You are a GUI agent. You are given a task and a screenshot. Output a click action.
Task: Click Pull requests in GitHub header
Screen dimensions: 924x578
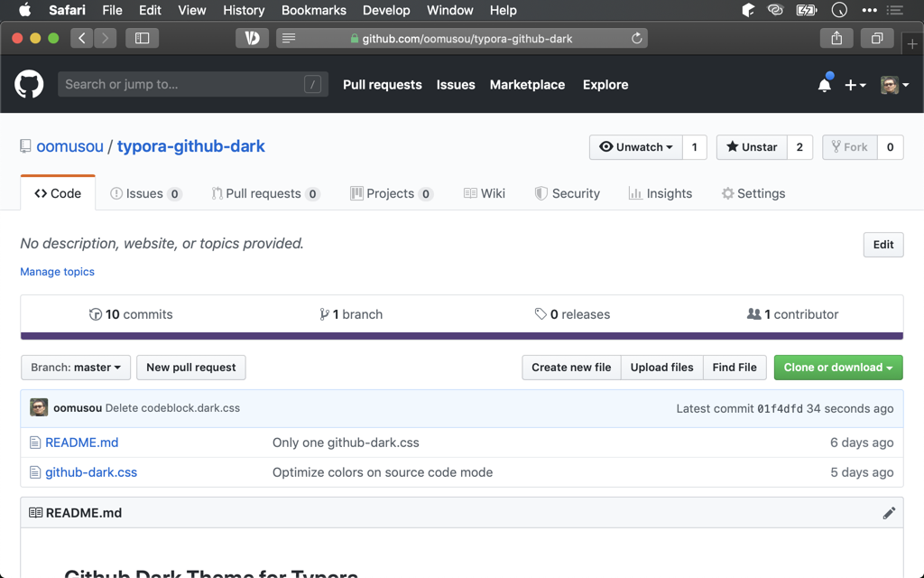click(383, 85)
